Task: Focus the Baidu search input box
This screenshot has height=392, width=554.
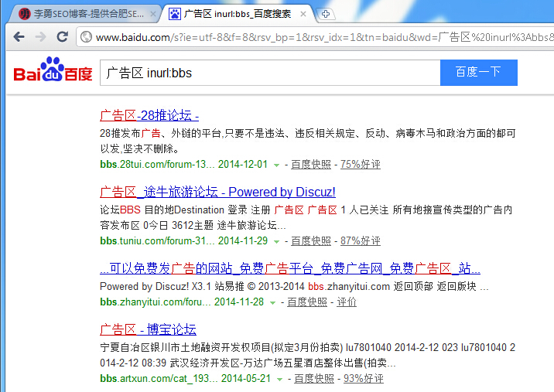Action: [270, 73]
